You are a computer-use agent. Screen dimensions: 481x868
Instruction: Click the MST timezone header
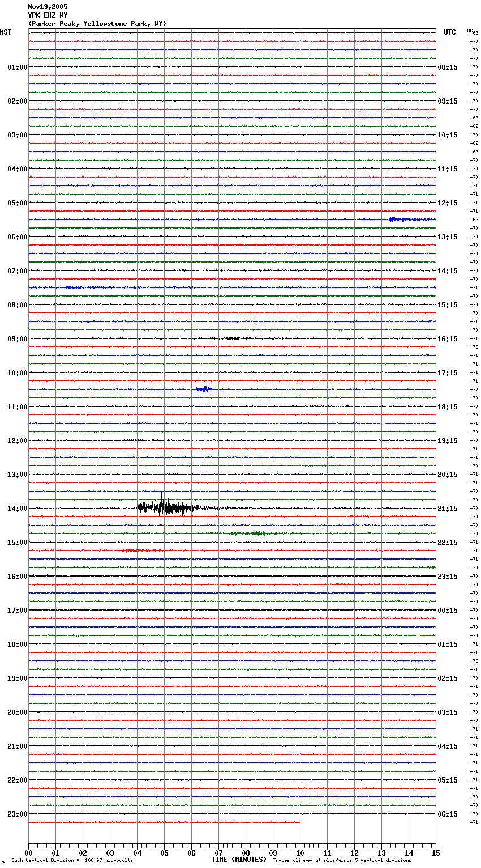[x=6, y=32]
